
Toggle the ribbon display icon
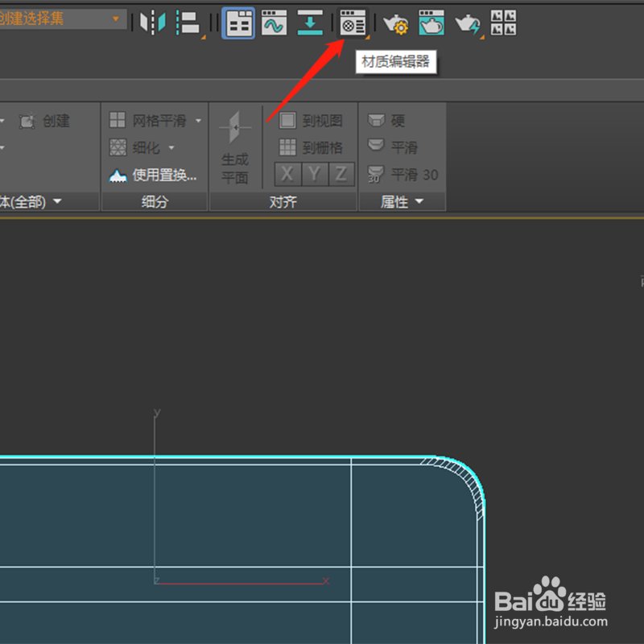coord(238,23)
